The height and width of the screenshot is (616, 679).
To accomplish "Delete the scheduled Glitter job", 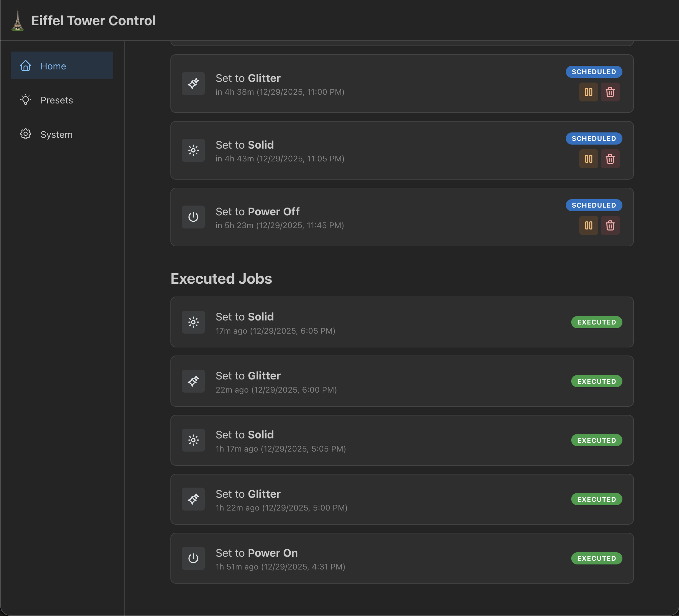I will (x=610, y=92).
